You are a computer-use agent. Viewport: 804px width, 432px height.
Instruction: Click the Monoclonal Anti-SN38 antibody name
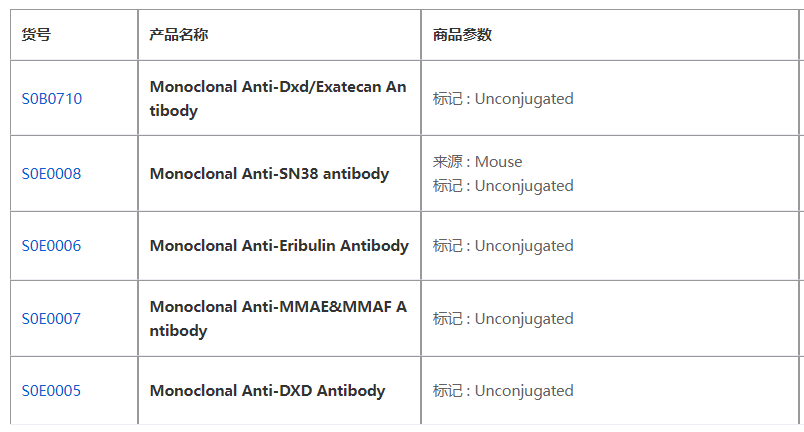(269, 174)
